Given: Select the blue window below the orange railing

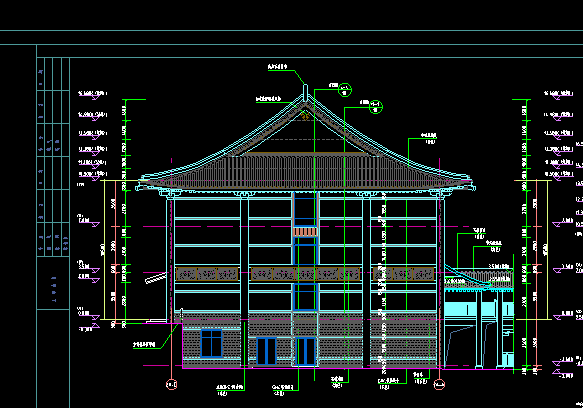Looking at the screenshot, I should pos(305,251).
